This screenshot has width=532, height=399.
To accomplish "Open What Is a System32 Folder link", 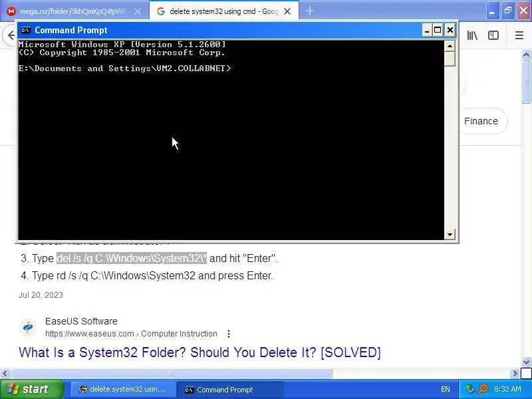I will pyautogui.click(x=199, y=352).
